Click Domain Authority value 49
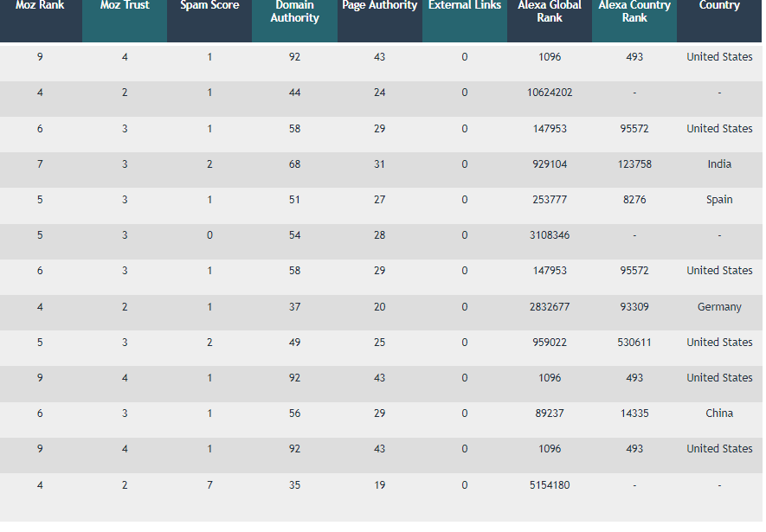 point(294,343)
